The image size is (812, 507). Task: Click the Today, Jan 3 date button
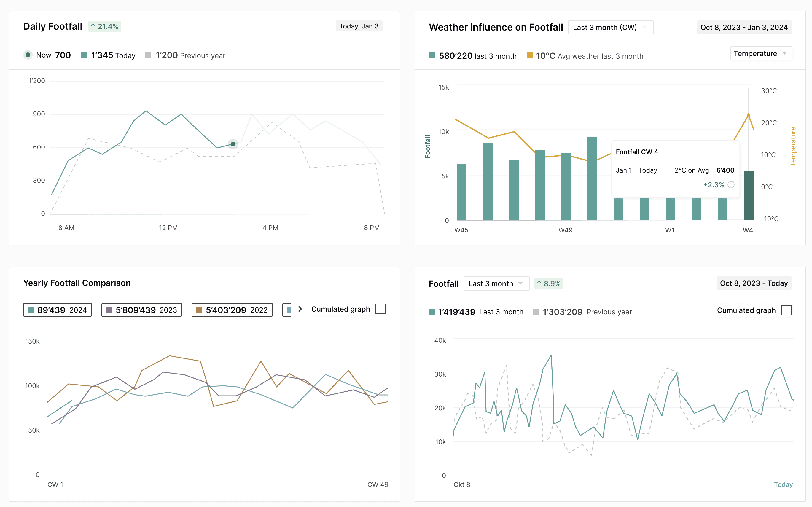click(x=359, y=26)
